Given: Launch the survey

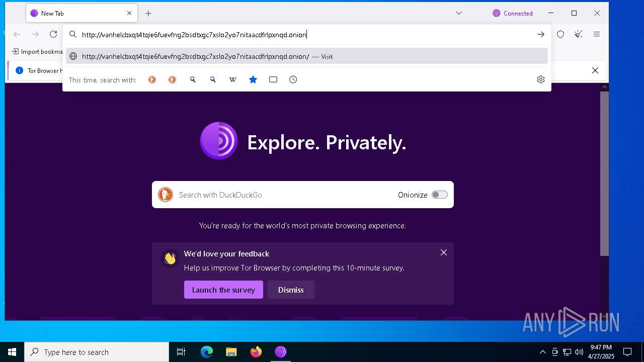Looking at the screenshot, I should (223, 290).
